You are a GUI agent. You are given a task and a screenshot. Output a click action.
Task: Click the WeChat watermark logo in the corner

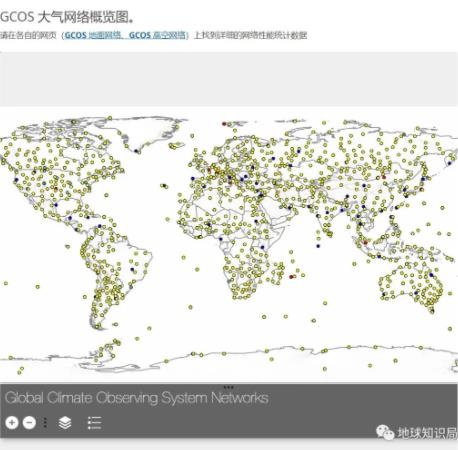click(385, 433)
